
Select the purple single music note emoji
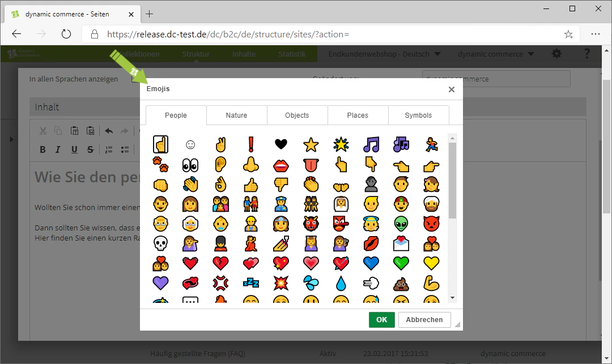click(x=371, y=144)
